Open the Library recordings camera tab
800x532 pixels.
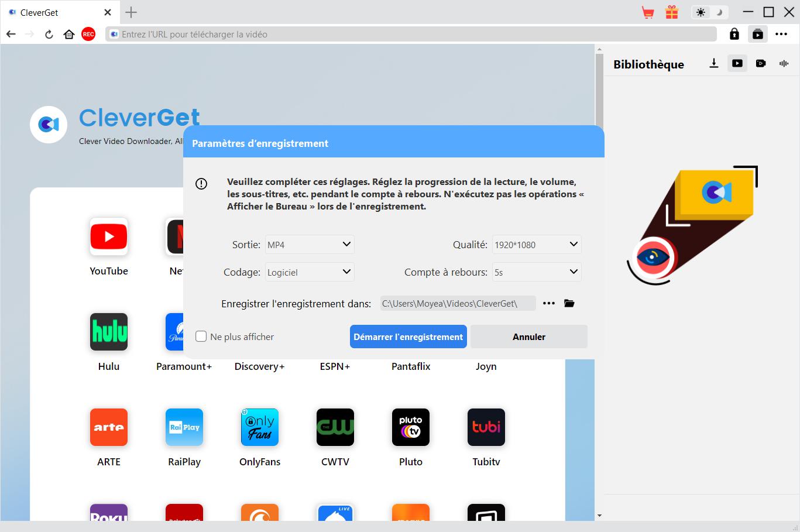pyautogui.click(x=761, y=63)
